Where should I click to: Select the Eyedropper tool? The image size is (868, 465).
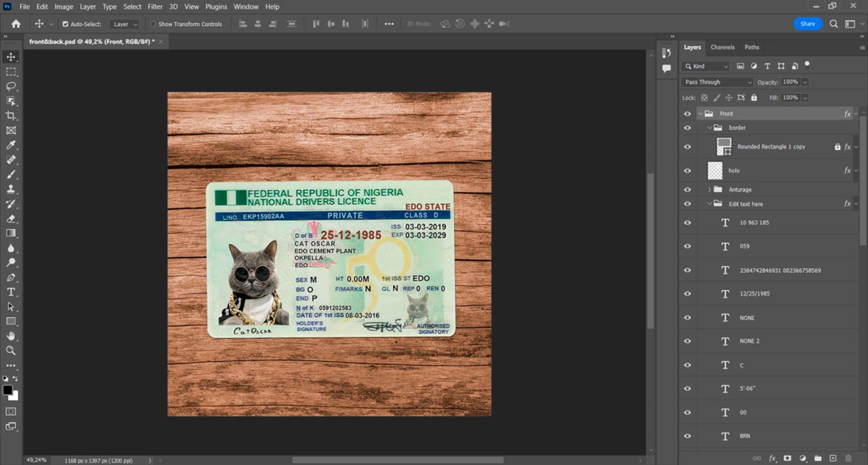click(x=11, y=145)
